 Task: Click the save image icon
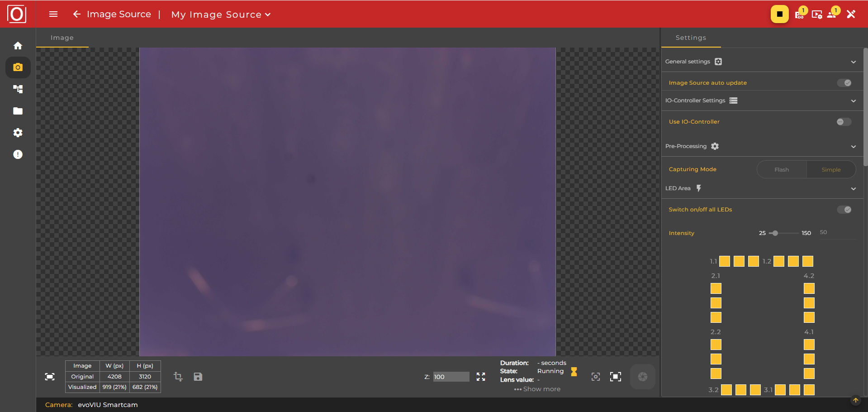click(x=198, y=376)
